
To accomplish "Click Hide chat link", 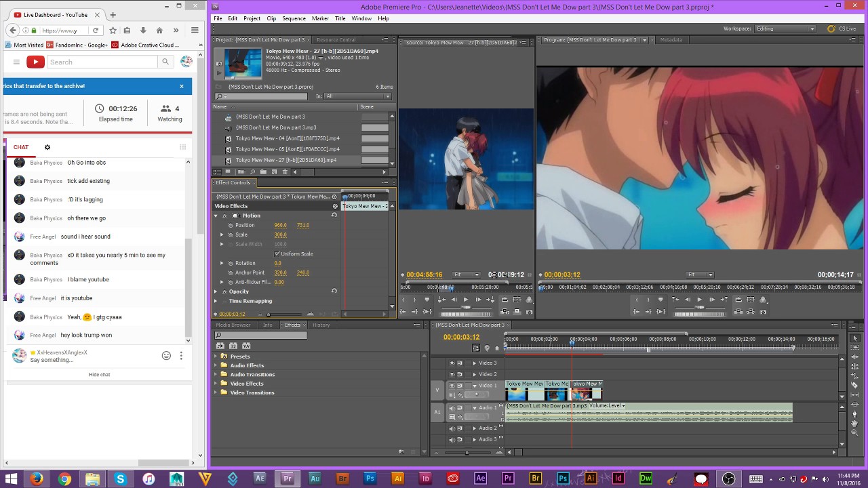I will point(99,374).
